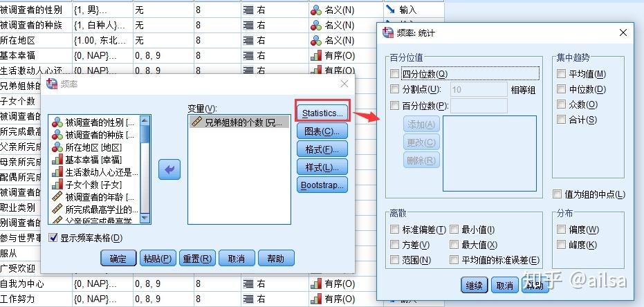This screenshot has width=644, height=307.
Task: Select 所在地区 [地区] in the source list
Action: (x=95, y=147)
